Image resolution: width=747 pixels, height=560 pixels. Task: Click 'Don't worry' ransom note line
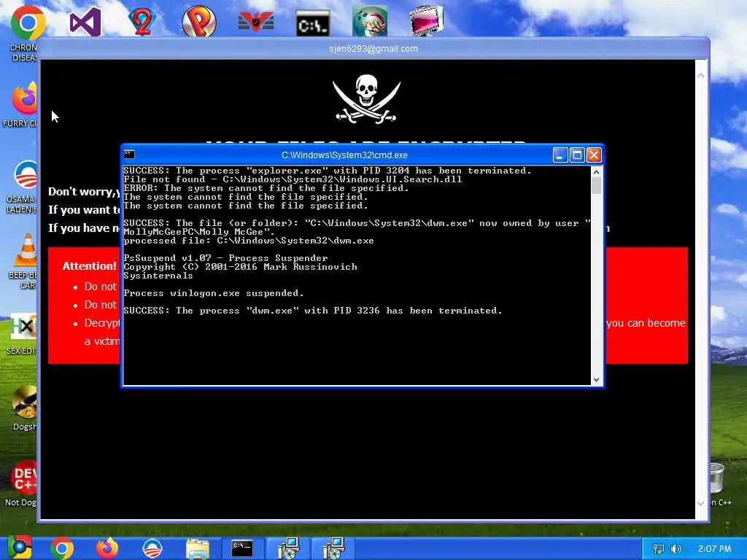[x=84, y=192]
